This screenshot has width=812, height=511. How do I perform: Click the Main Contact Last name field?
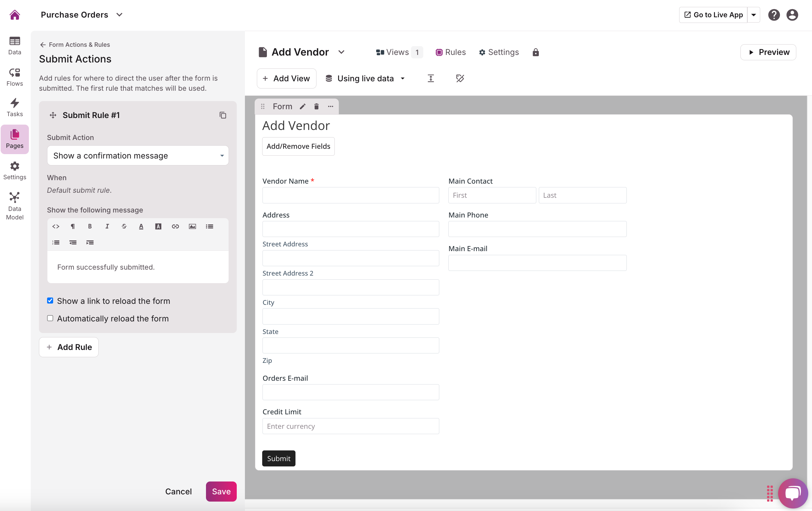click(x=582, y=195)
